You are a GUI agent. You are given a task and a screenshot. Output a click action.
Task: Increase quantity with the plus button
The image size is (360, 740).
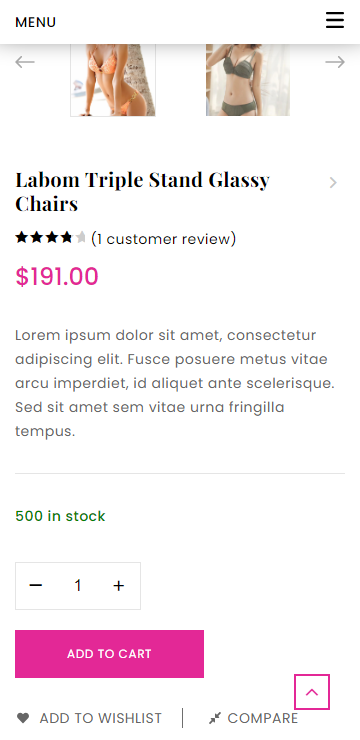click(119, 586)
